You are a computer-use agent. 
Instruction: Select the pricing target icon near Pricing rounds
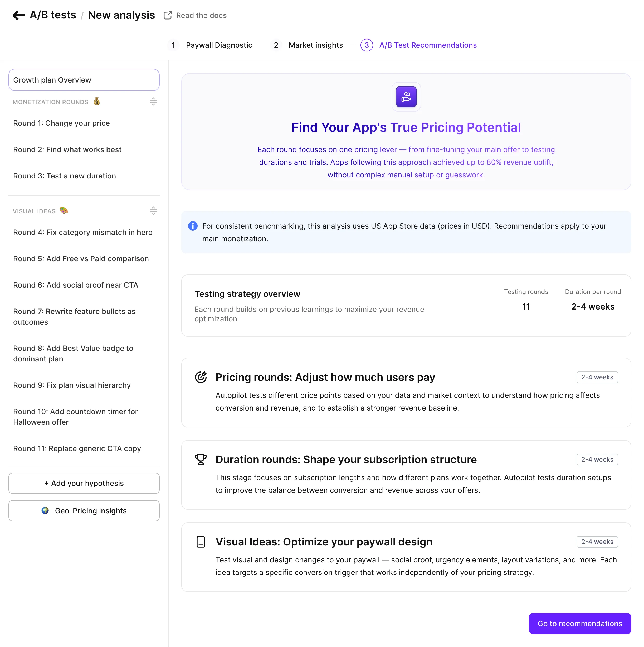pos(201,377)
